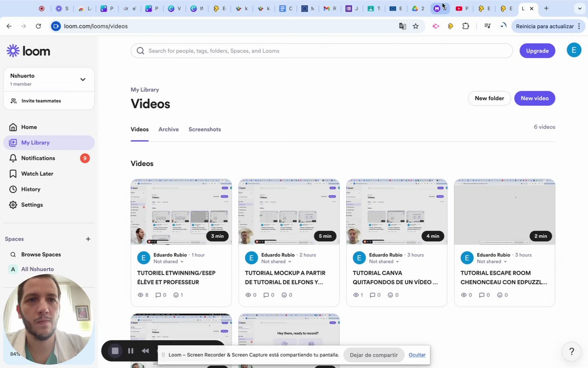Open the help question mark button
Viewport: 588px width, 368px height.
pyautogui.click(x=571, y=352)
